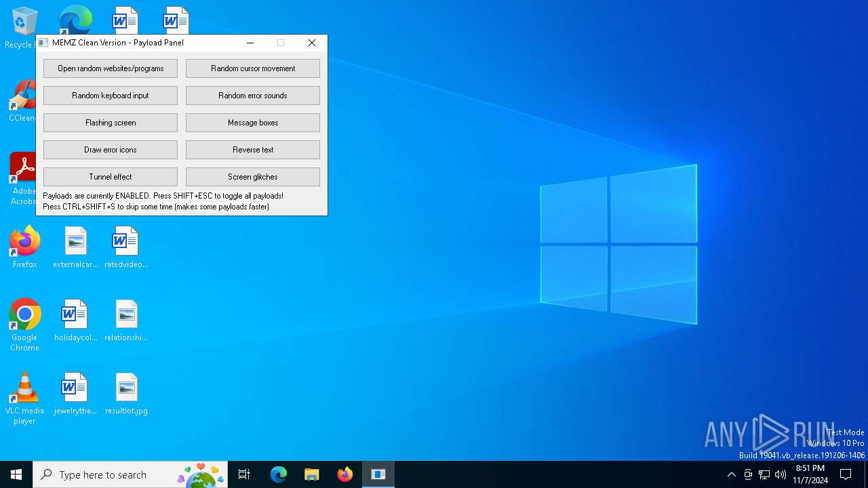Select the externalcar... image file
The height and width of the screenshot is (488, 868).
pyautogui.click(x=75, y=247)
